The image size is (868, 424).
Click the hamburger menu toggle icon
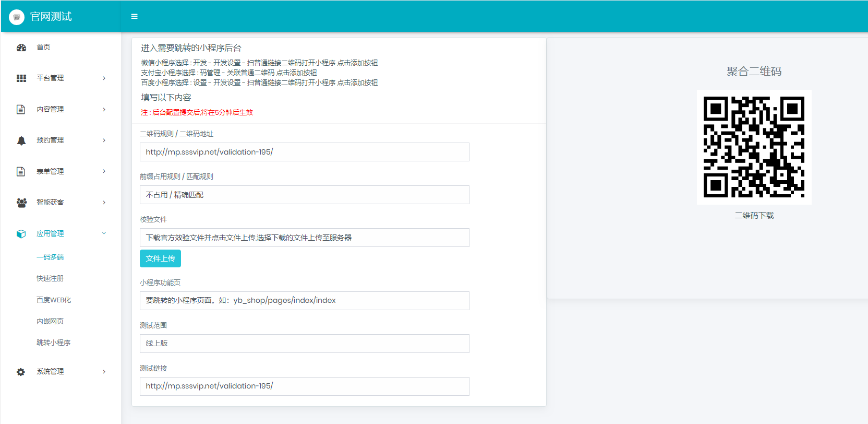pyautogui.click(x=134, y=17)
